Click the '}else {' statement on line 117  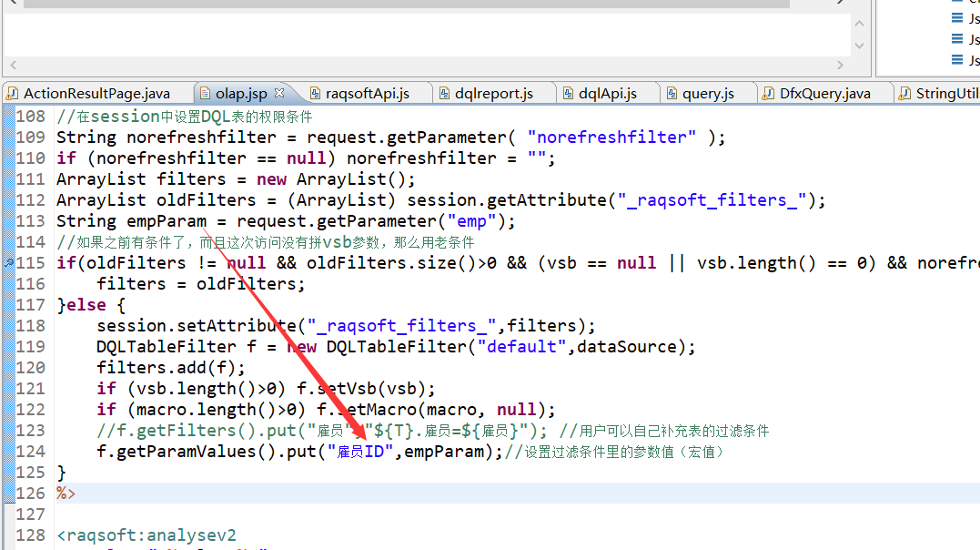coord(91,305)
